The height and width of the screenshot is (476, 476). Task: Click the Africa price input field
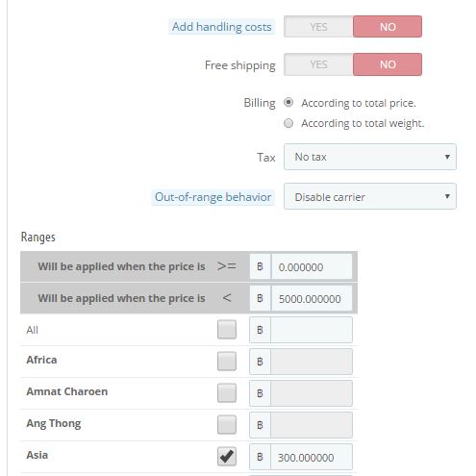(312, 362)
